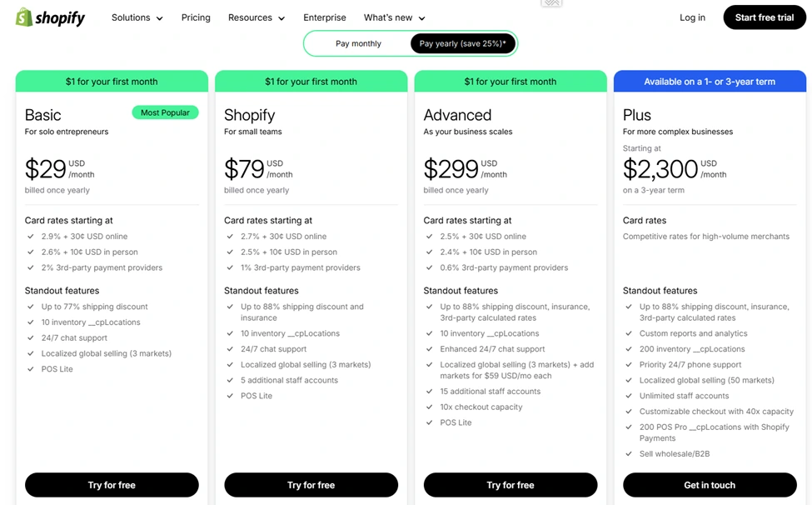Image resolution: width=812 pixels, height=505 pixels.
Task: Click Get in touch for Plus plan
Action: click(x=710, y=485)
